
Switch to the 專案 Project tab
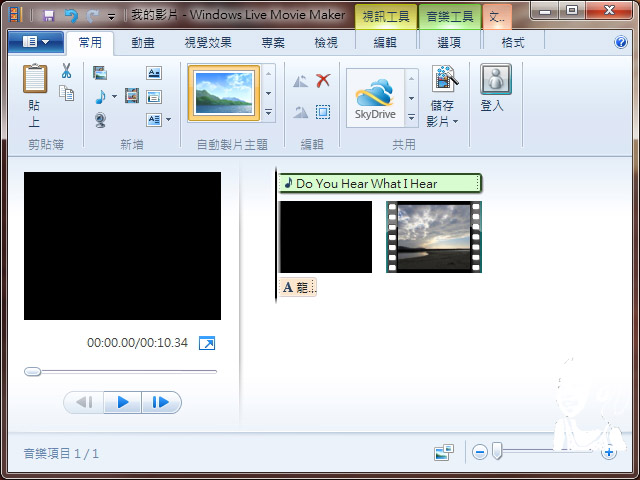(273, 42)
